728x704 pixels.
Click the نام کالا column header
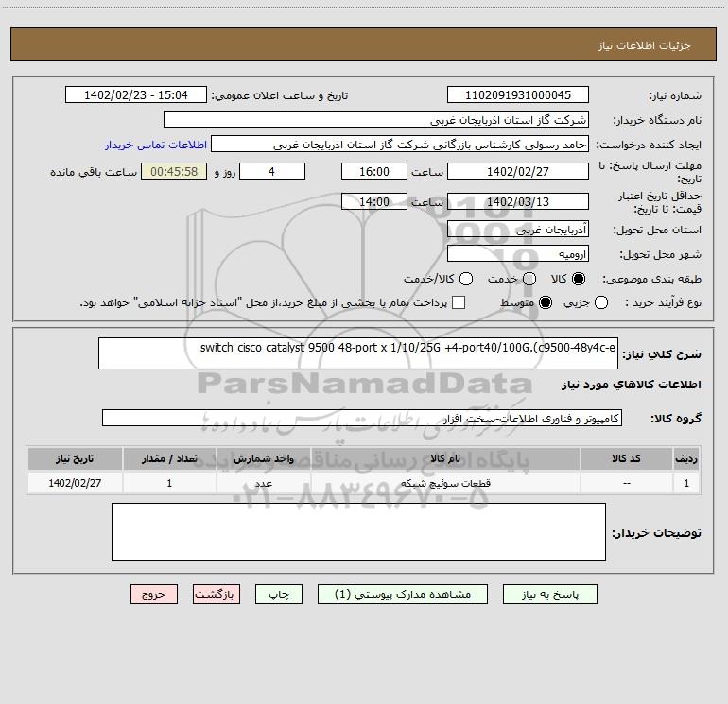tap(445, 459)
